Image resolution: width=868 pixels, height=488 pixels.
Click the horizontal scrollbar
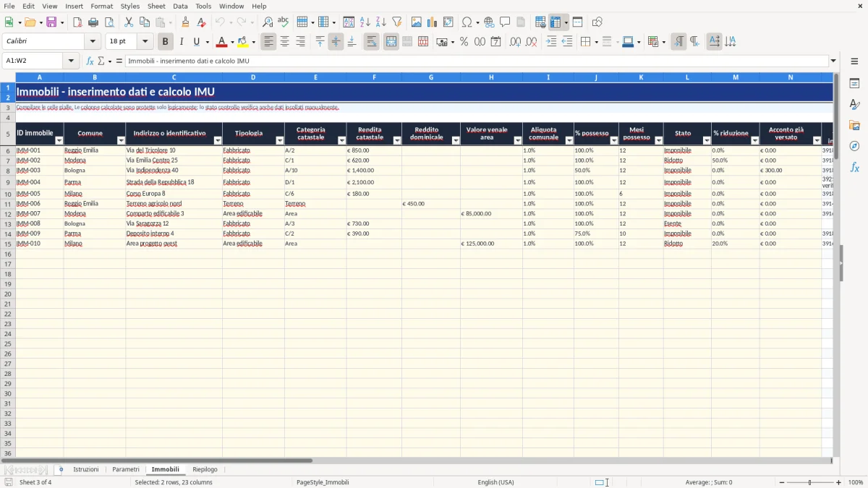[416, 461]
